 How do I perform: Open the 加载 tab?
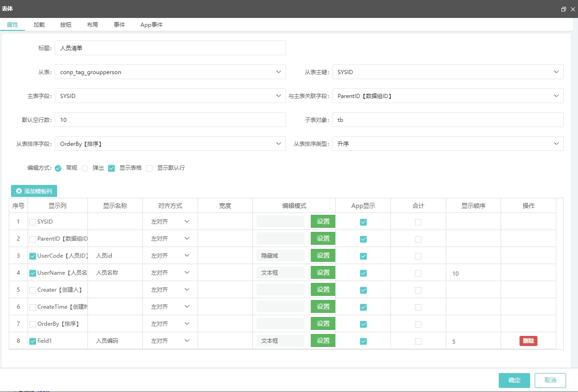pyautogui.click(x=39, y=25)
